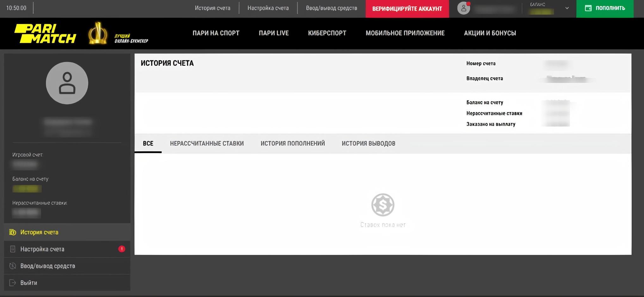
Task: Switch to Нерассчитанные ставки tab
Action: (207, 143)
